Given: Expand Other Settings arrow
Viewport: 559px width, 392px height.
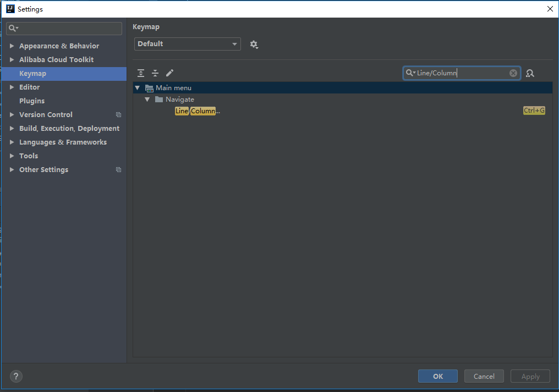Looking at the screenshot, I should pyautogui.click(x=12, y=170).
